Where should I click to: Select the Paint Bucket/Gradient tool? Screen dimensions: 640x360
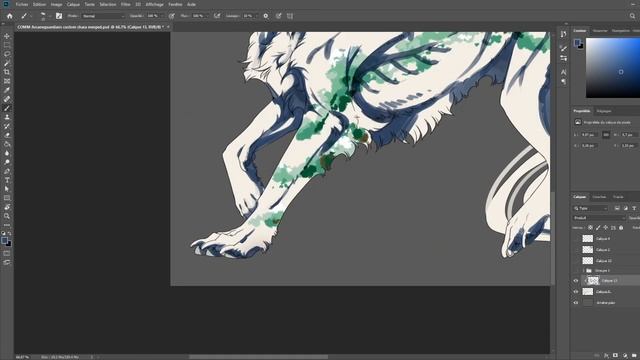tap(7, 144)
